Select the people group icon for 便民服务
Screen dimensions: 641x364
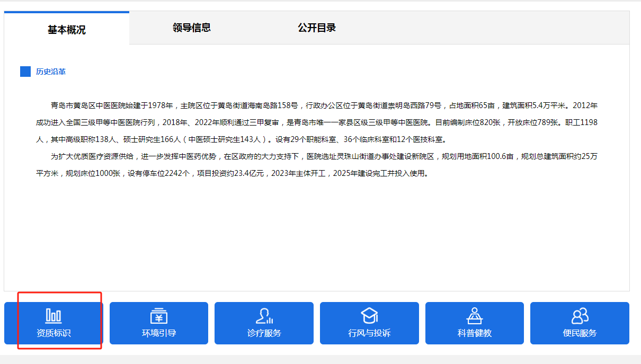(x=580, y=316)
